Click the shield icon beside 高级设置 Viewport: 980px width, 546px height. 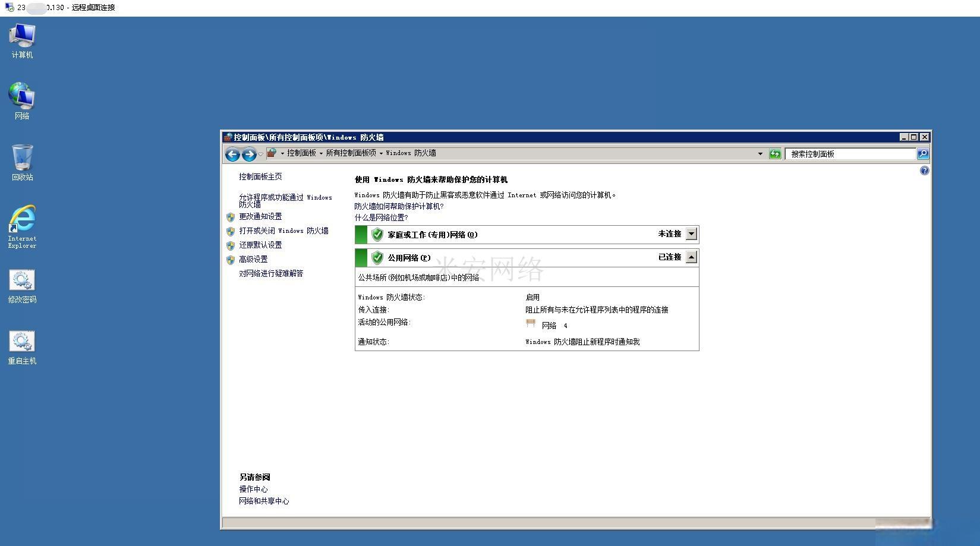(x=231, y=260)
